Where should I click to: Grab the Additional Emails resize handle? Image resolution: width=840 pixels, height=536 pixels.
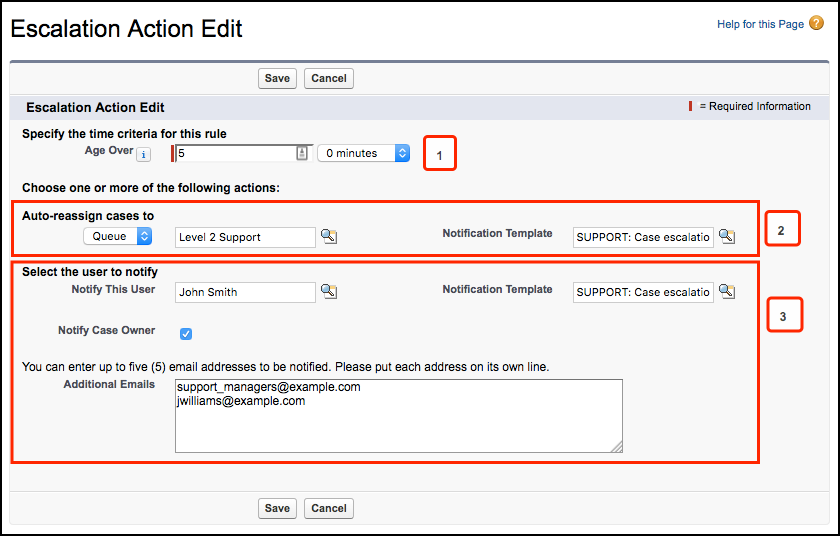(x=617, y=447)
